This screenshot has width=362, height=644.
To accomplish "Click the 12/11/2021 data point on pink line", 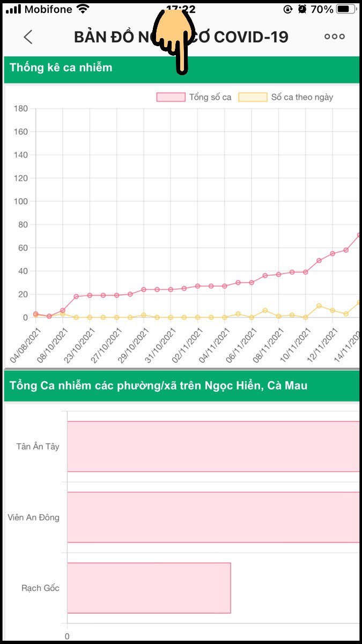I will [333, 253].
